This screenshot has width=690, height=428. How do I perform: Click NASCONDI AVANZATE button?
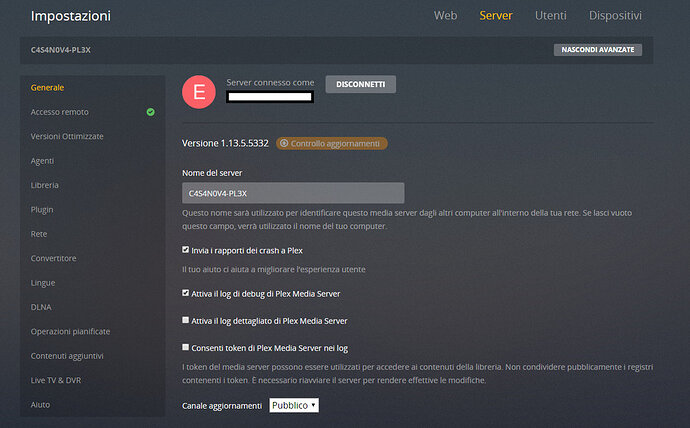598,50
